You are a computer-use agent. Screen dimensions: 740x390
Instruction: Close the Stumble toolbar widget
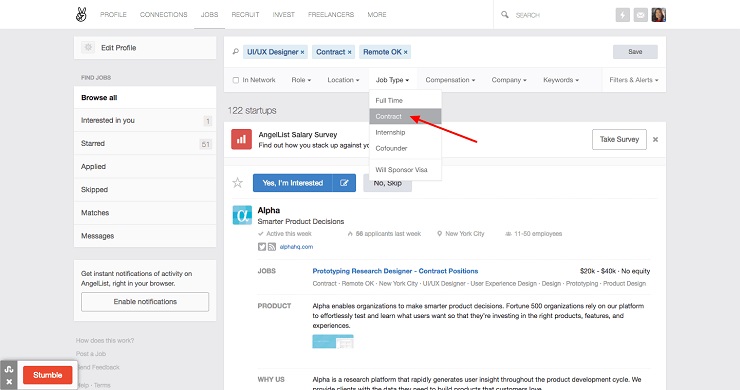tap(9, 382)
